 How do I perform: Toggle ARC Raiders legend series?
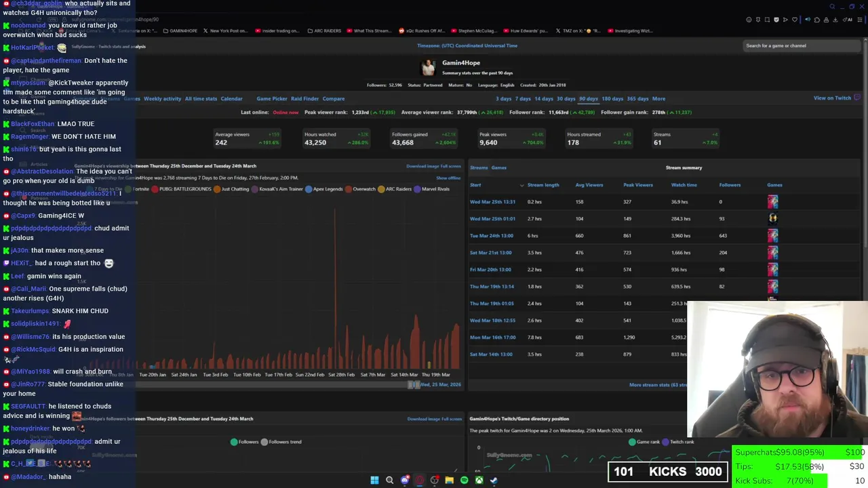tap(395, 189)
